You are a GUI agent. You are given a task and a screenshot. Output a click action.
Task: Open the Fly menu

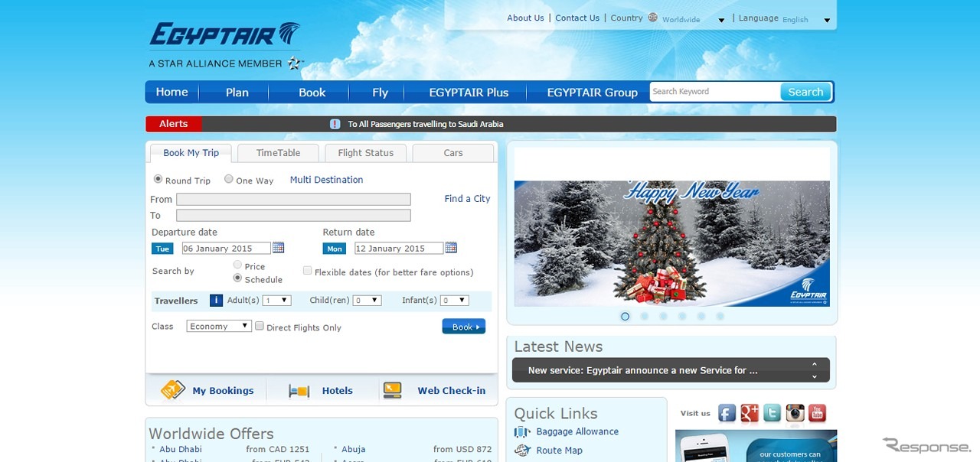[381, 93]
